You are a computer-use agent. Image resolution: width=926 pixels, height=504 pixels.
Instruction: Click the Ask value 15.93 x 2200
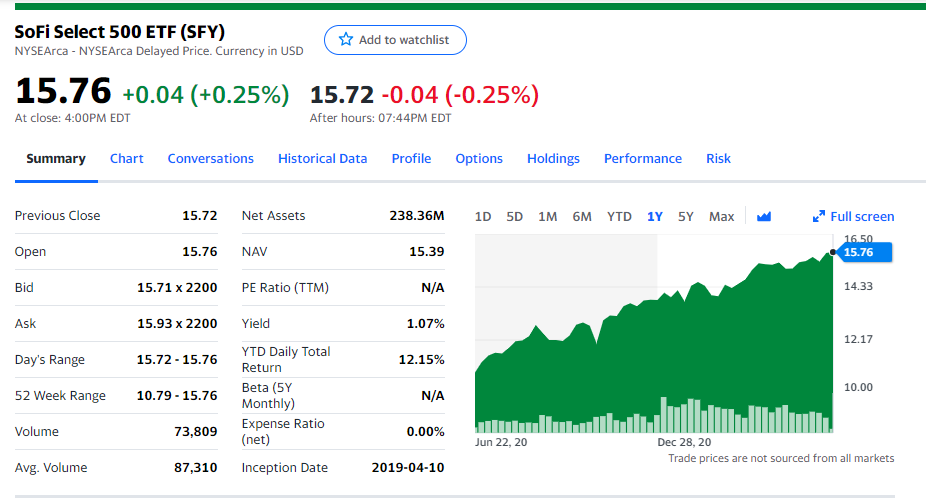coord(177,324)
